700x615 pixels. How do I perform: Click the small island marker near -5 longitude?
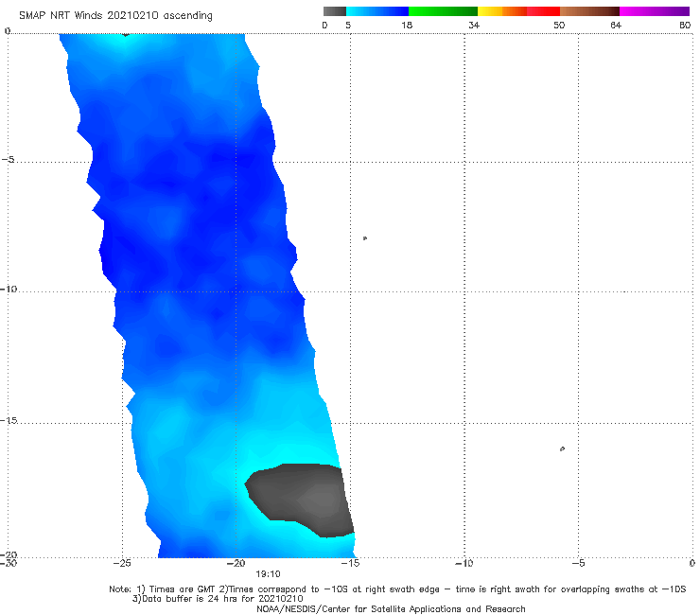[x=562, y=448]
